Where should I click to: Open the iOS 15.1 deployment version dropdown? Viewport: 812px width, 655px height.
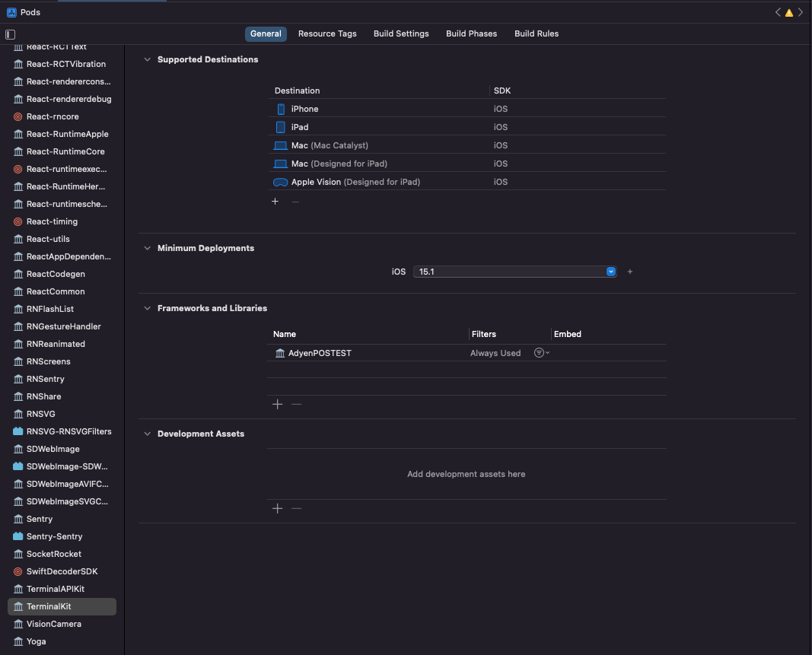[610, 272]
